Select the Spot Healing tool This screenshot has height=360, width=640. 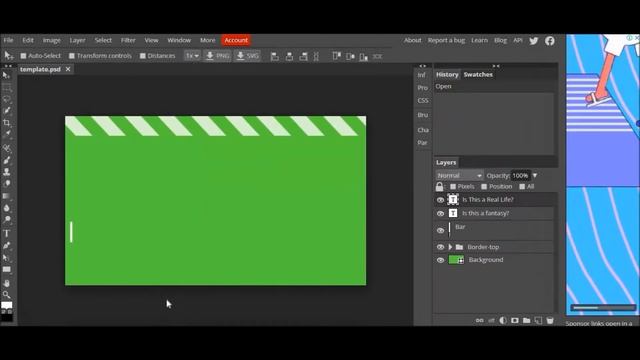[6, 148]
